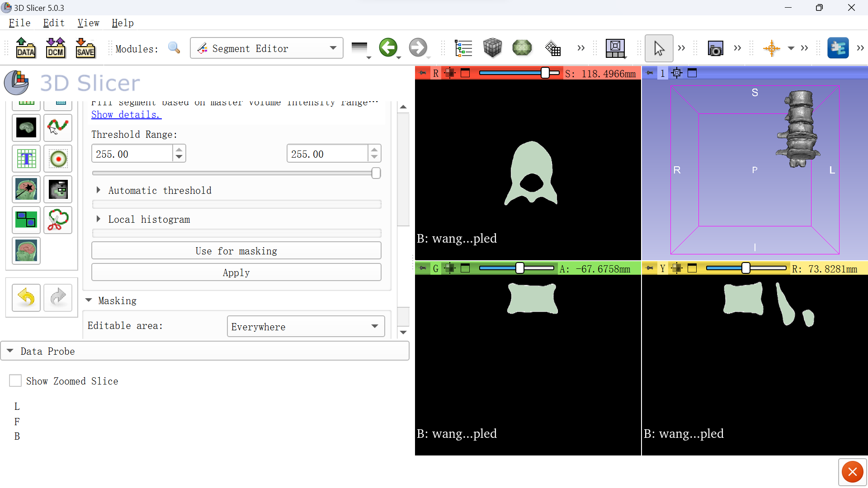Image resolution: width=868 pixels, height=488 pixels.
Task: Click the screenshot camera icon
Action: pyautogui.click(x=715, y=48)
